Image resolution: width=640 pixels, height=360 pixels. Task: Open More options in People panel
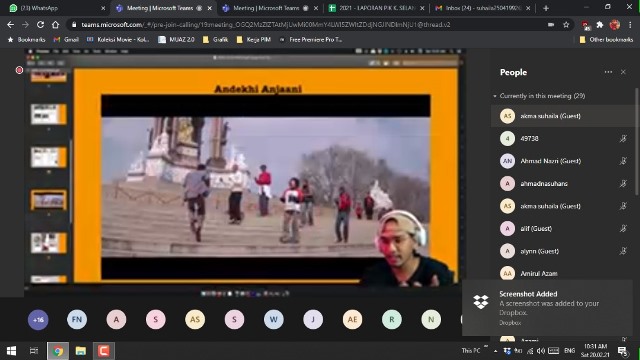pos(608,72)
